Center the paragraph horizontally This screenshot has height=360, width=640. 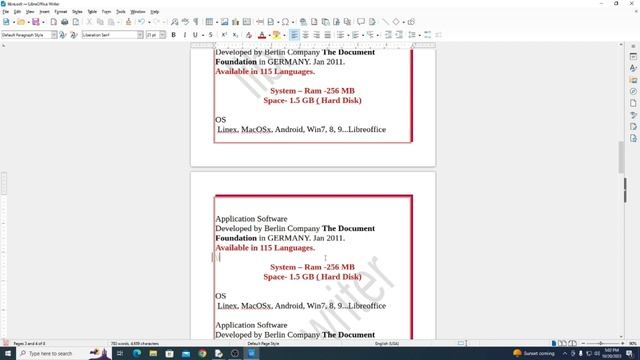click(x=305, y=35)
